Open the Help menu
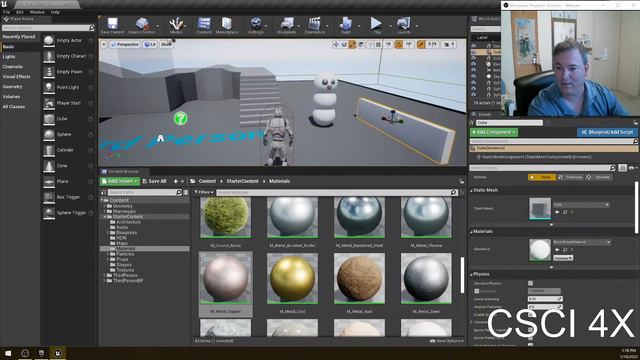This screenshot has height=360, width=640. (55, 12)
